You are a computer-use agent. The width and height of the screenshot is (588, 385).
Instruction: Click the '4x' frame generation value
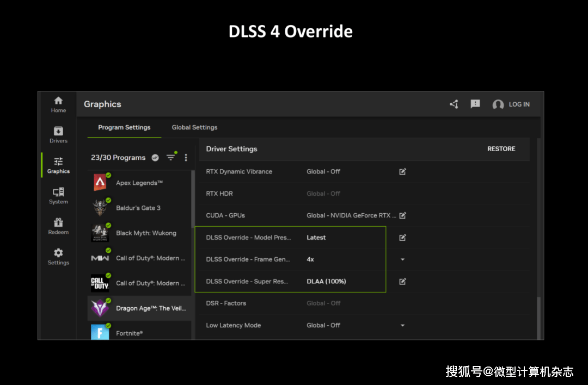pyautogui.click(x=310, y=259)
